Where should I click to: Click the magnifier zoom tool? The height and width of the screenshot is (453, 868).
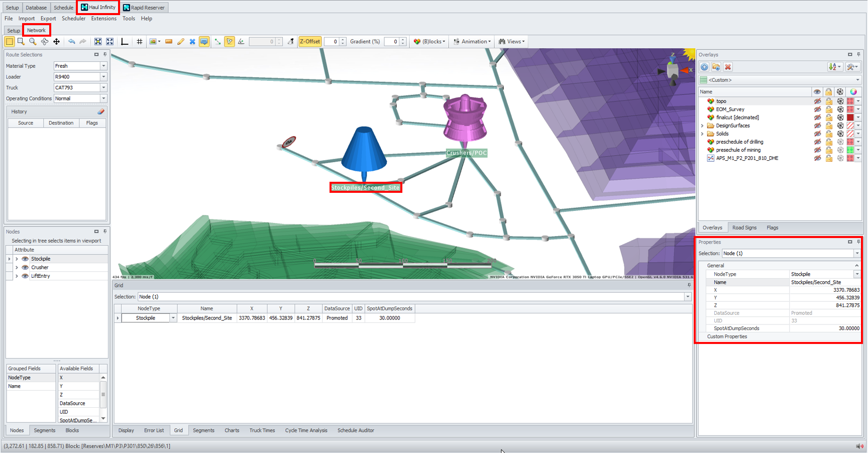point(33,42)
